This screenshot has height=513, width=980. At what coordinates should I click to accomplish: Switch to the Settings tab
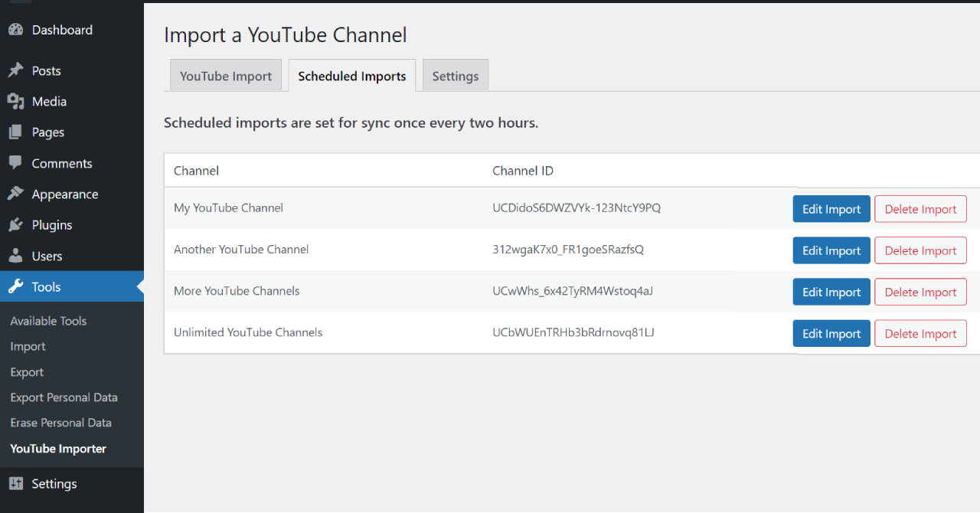point(456,76)
